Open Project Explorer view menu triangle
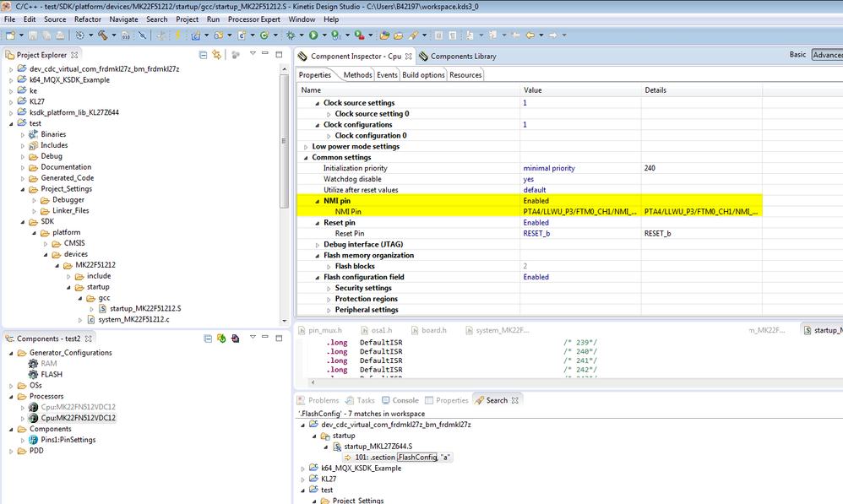This screenshot has height=504, width=843. click(253, 54)
